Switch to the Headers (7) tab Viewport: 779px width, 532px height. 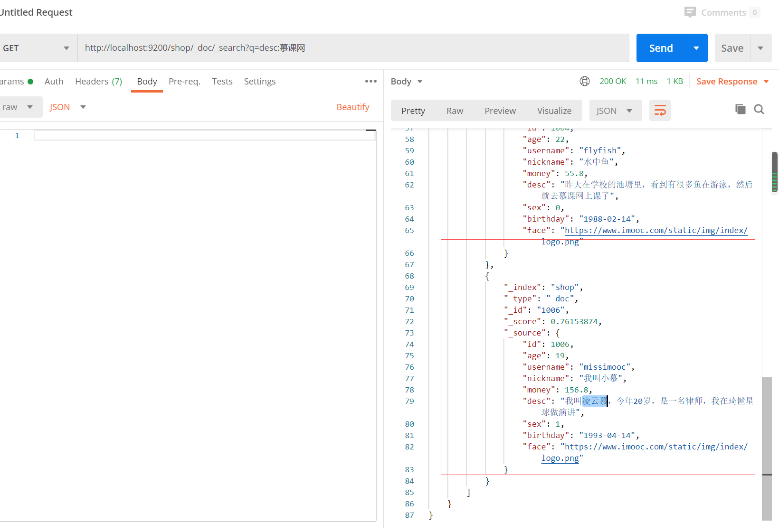[x=98, y=81]
